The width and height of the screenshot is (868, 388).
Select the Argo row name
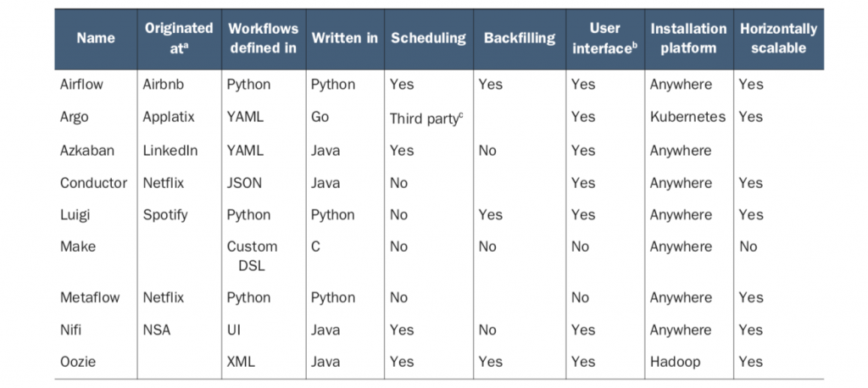pos(75,117)
